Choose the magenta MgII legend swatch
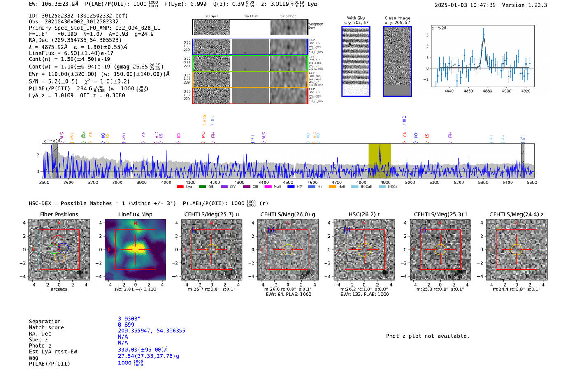Image resolution: width=576 pixels, height=392 pixels. point(268,187)
